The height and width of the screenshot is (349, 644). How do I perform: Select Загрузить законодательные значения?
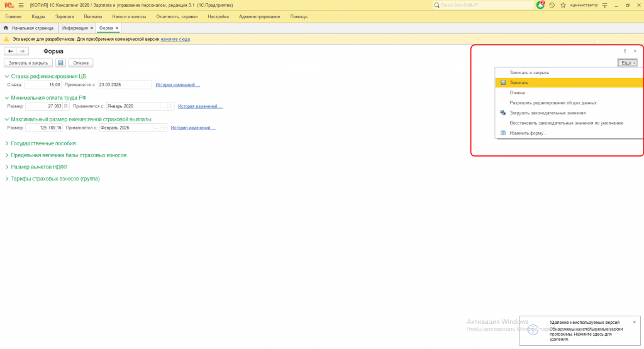tap(569, 113)
